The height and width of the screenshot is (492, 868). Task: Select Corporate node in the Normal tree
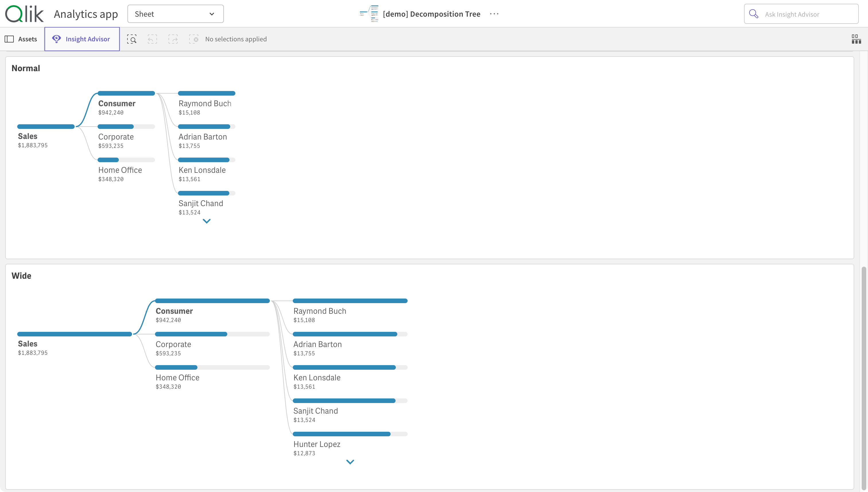[x=116, y=137]
